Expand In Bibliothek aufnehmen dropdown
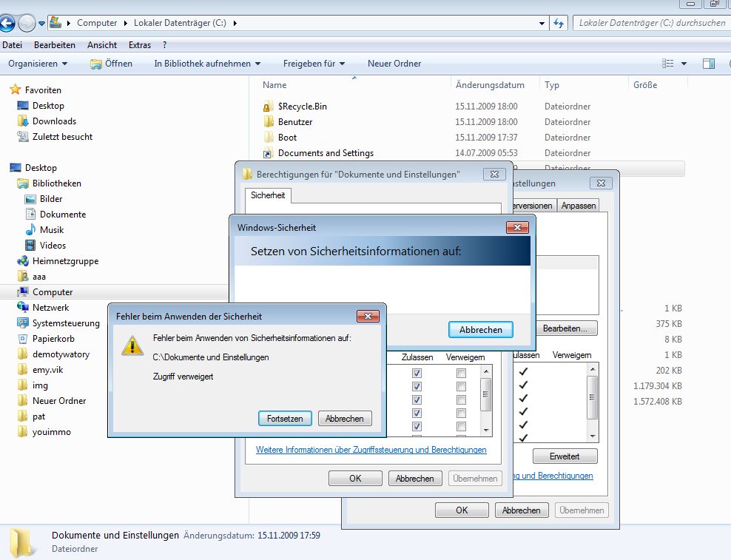 coord(207,64)
